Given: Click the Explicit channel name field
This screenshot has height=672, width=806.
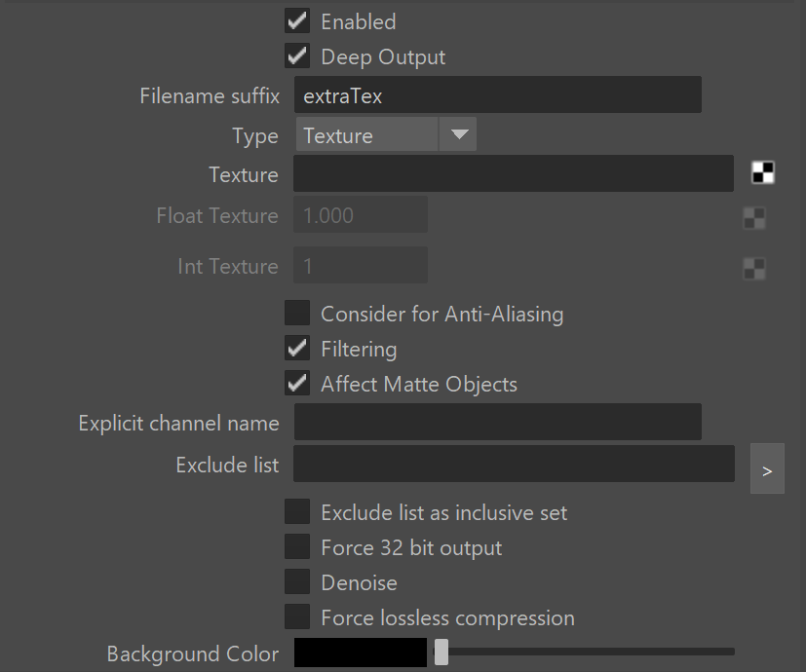Looking at the screenshot, I should [x=498, y=422].
